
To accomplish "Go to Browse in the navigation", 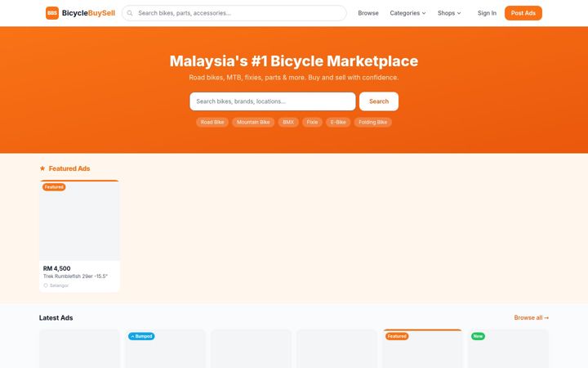I will click(368, 13).
